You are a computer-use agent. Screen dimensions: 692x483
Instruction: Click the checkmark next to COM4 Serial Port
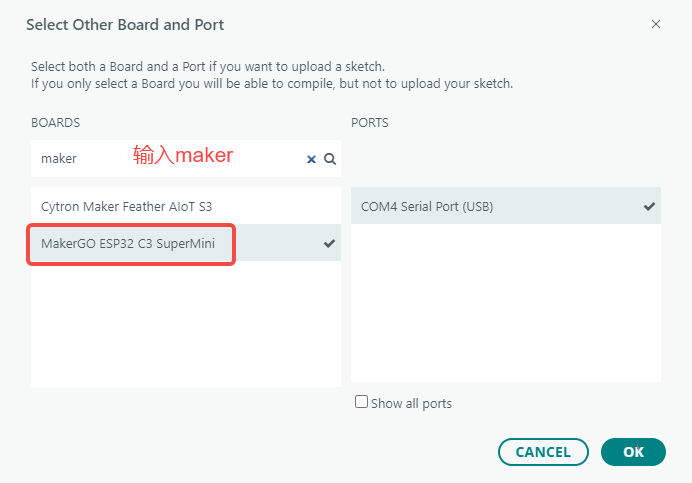[x=649, y=207]
